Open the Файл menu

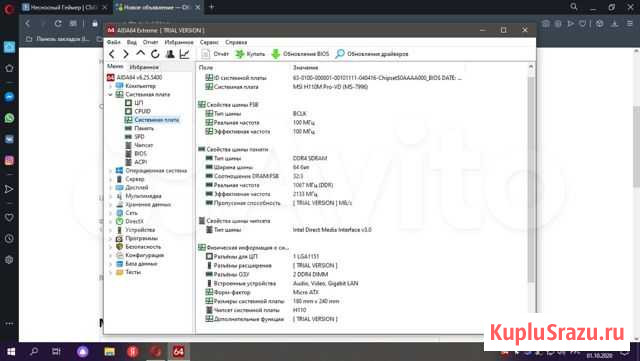(x=113, y=42)
